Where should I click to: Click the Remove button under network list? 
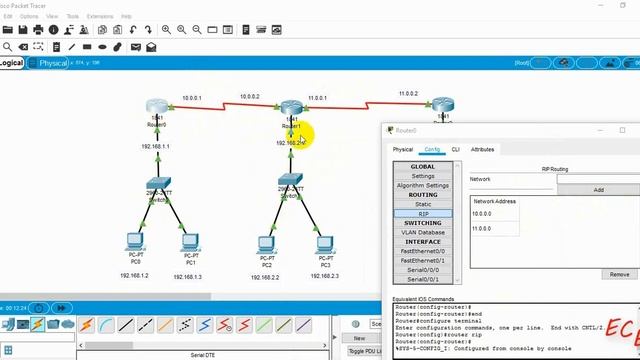point(619,275)
